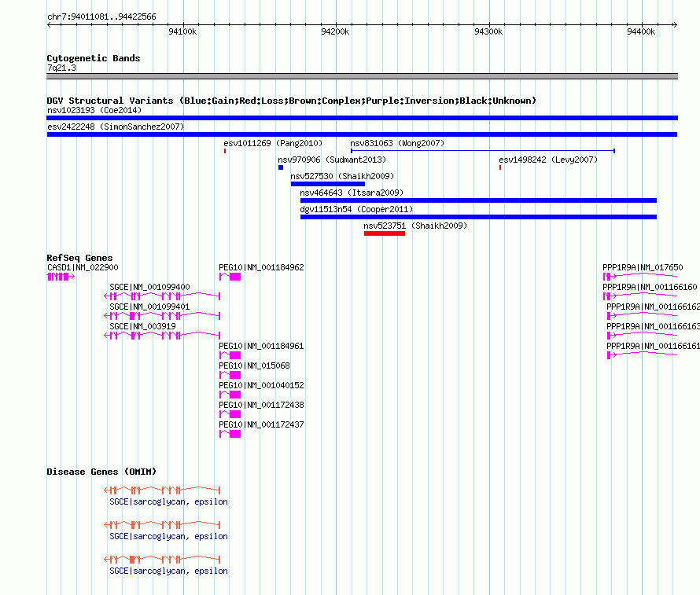The width and height of the screenshot is (700, 595).
Task: Click the PPP1R9A|NM_001166161 transcript glyph
Action: point(642,355)
